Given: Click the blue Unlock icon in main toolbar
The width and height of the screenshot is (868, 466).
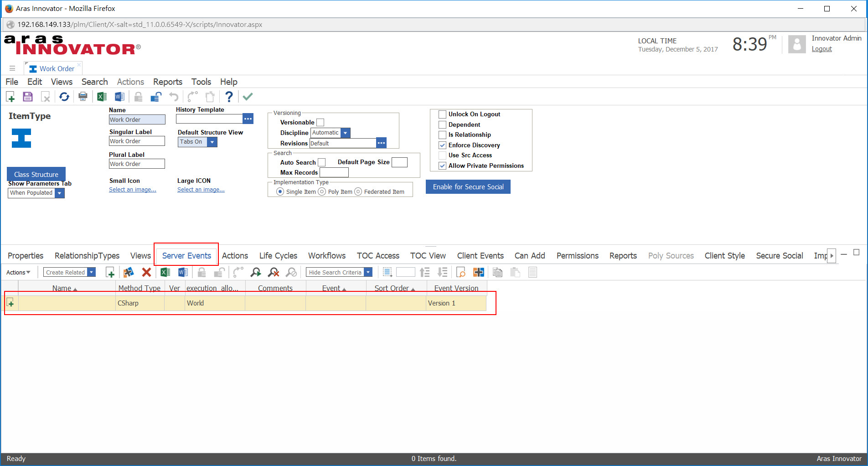Looking at the screenshot, I should coord(156,97).
